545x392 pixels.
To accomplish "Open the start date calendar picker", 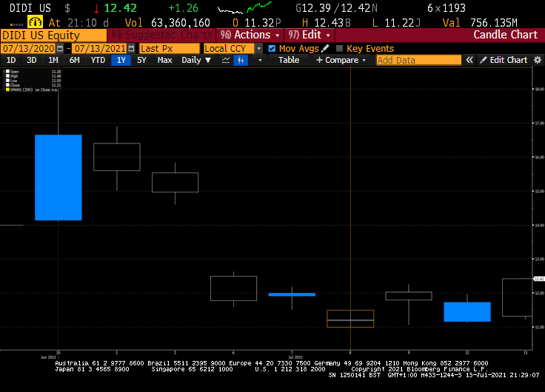I will pyautogui.click(x=60, y=48).
